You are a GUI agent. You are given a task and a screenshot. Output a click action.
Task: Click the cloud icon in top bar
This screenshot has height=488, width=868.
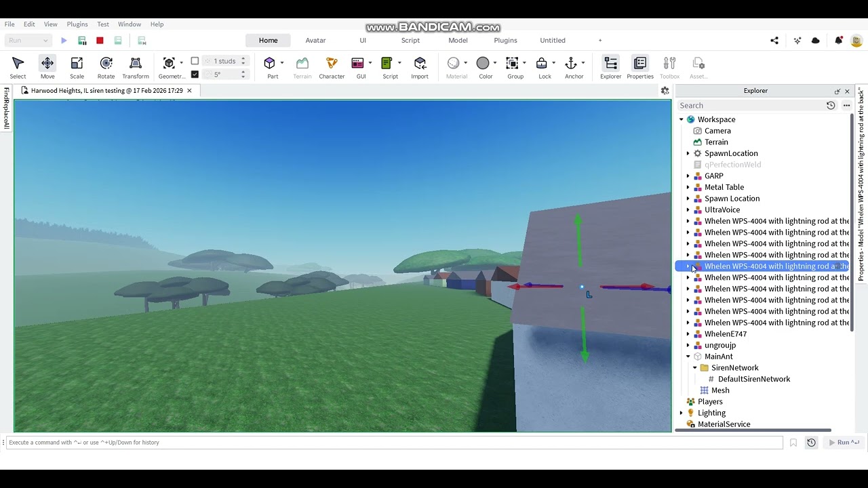(816, 41)
